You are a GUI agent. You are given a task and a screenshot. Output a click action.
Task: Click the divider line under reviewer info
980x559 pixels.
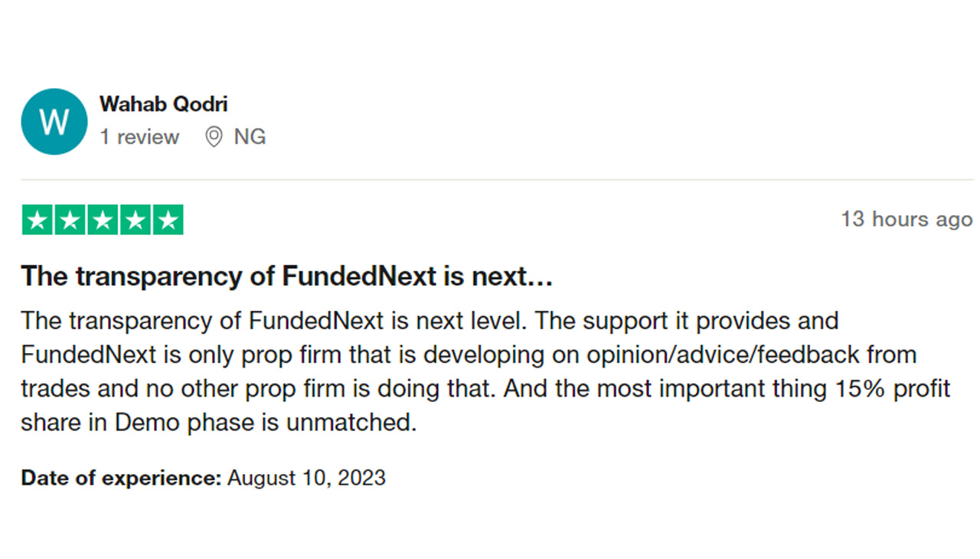pos(498,180)
